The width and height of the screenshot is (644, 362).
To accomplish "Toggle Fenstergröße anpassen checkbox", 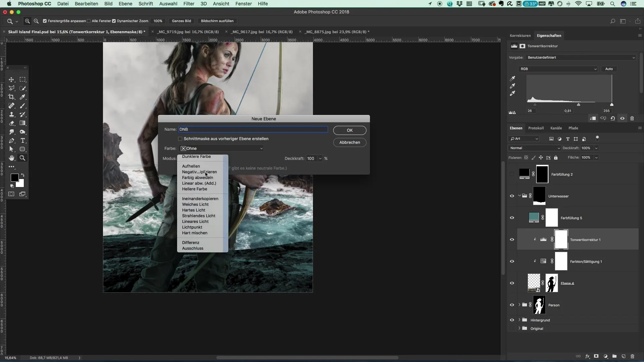I will click(45, 21).
